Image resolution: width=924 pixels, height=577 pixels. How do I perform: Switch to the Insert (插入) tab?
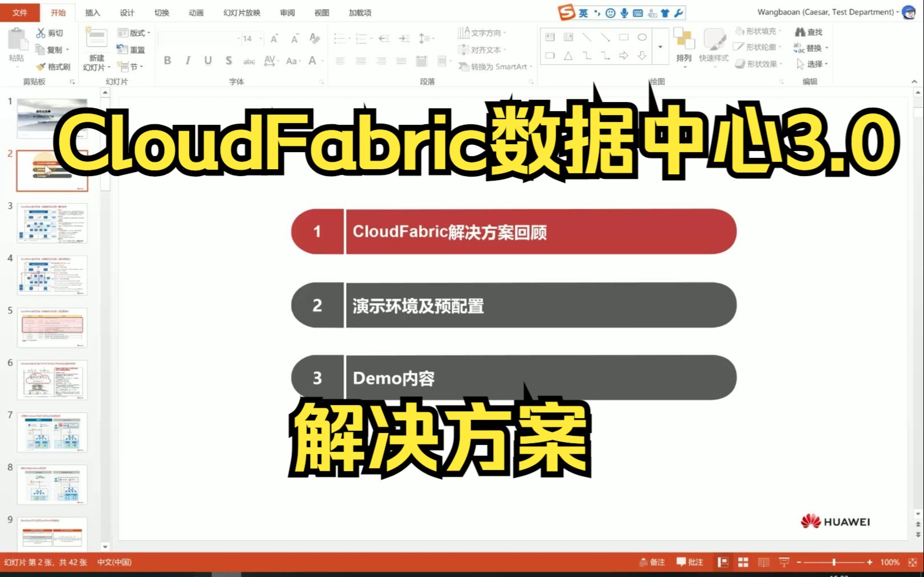[x=92, y=13]
